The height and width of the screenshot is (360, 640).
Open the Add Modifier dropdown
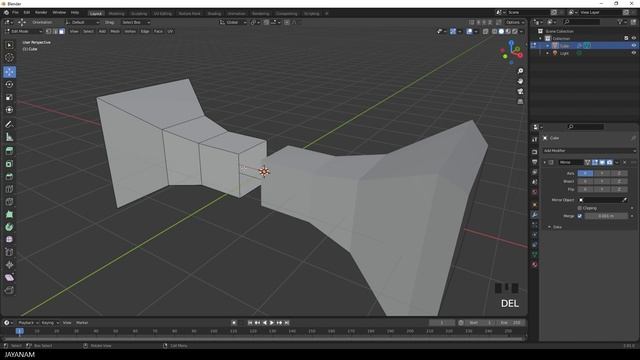click(589, 151)
